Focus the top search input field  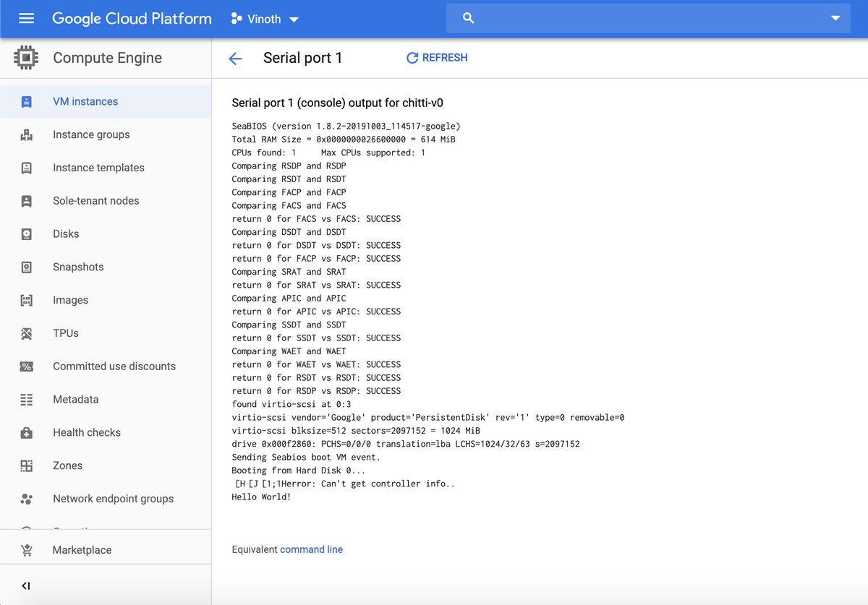click(647, 19)
